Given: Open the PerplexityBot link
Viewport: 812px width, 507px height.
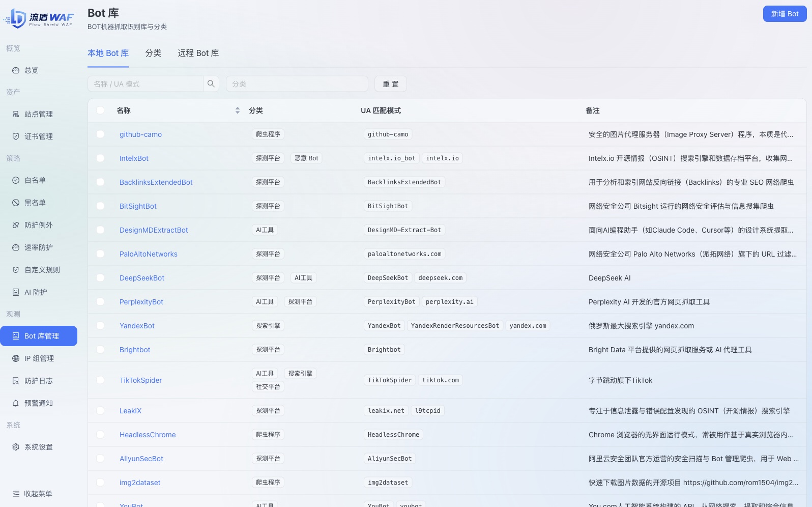Looking at the screenshot, I should (x=141, y=302).
